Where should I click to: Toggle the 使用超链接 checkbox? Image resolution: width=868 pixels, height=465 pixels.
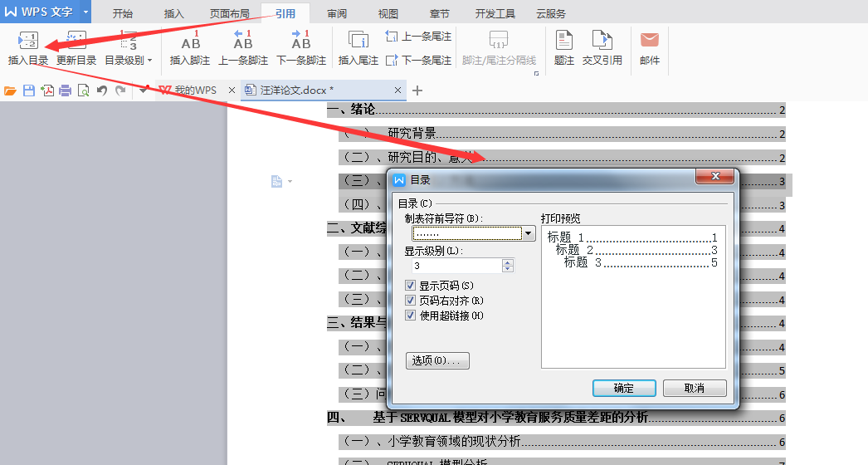coord(410,316)
